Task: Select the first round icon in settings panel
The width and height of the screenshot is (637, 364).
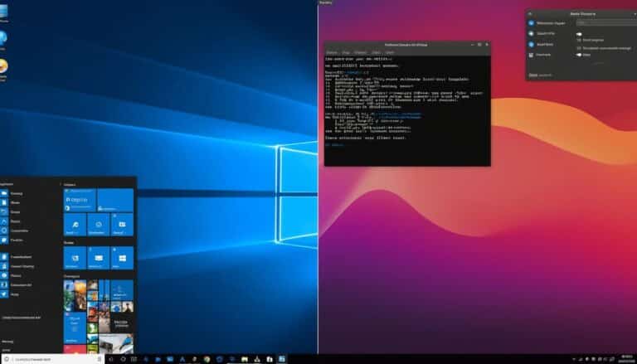Action: pyautogui.click(x=532, y=23)
